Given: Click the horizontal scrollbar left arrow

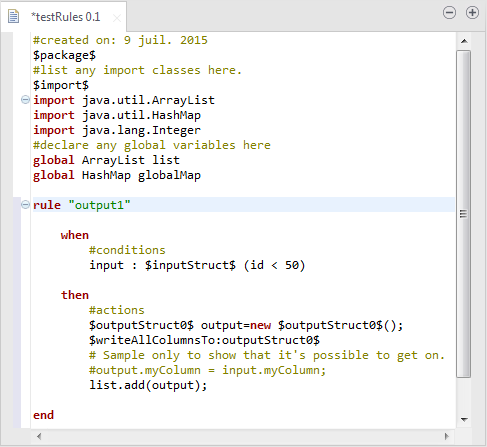Looking at the screenshot, I should click(39, 436).
